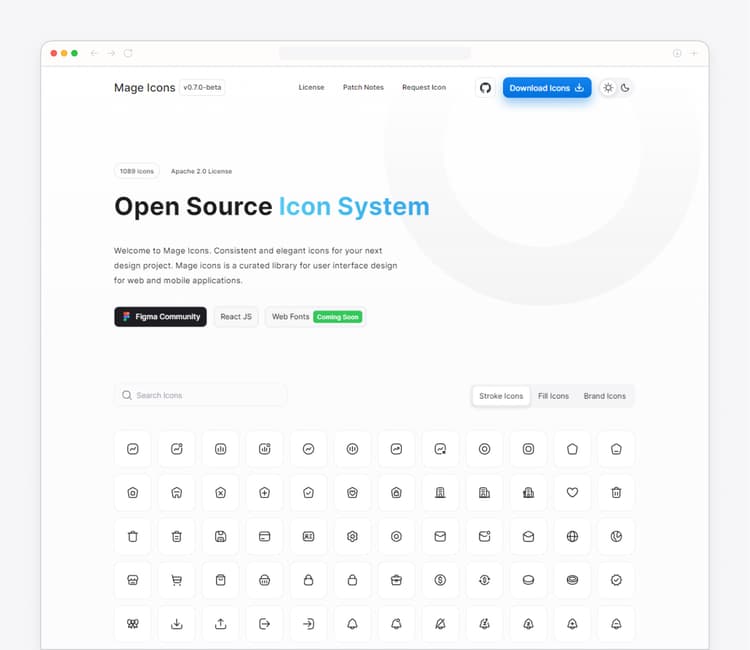Click the browser back arrow
The image size is (750, 650).
(x=94, y=53)
